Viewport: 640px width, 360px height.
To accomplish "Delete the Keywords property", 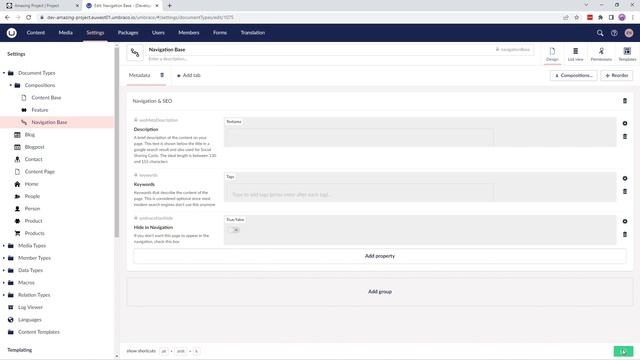I will [625, 191].
